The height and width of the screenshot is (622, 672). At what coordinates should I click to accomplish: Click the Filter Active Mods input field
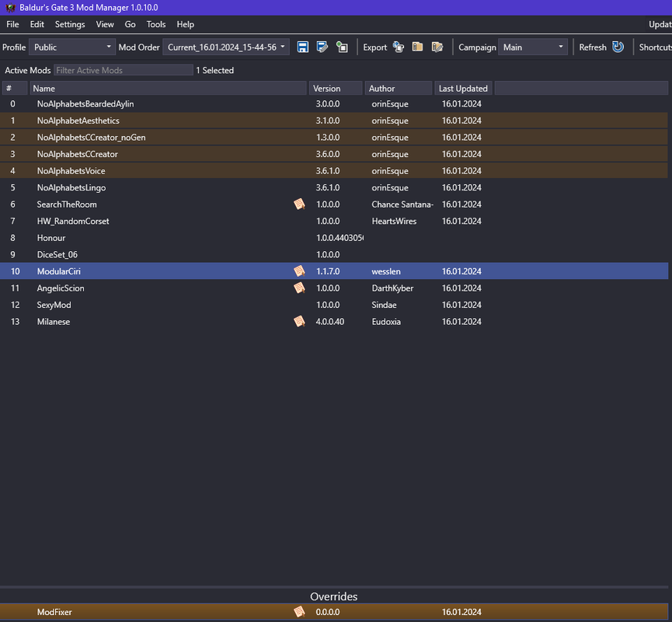coord(124,70)
